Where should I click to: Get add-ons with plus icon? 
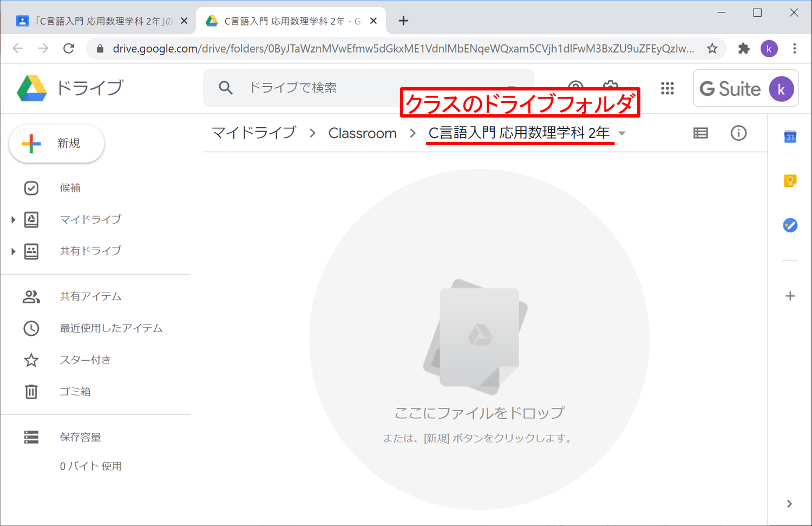click(790, 296)
